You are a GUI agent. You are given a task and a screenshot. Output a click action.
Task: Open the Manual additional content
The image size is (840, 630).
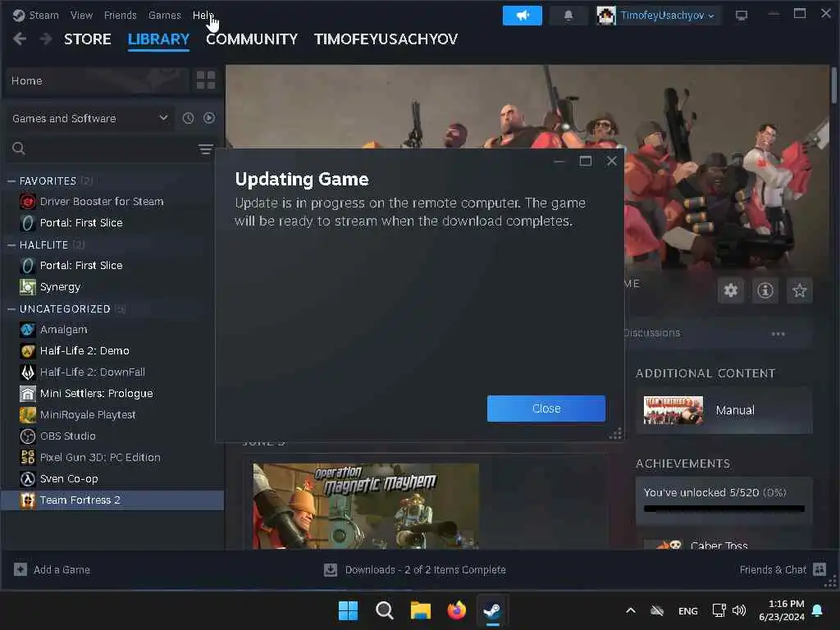(x=724, y=410)
